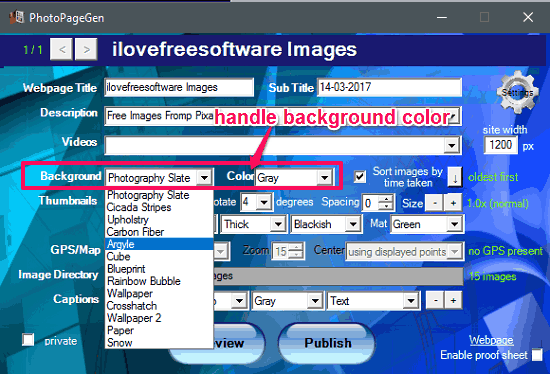The height and width of the screenshot is (374, 550).
Task: Click the Zoom spinner arrows
Action: point(297,251)
